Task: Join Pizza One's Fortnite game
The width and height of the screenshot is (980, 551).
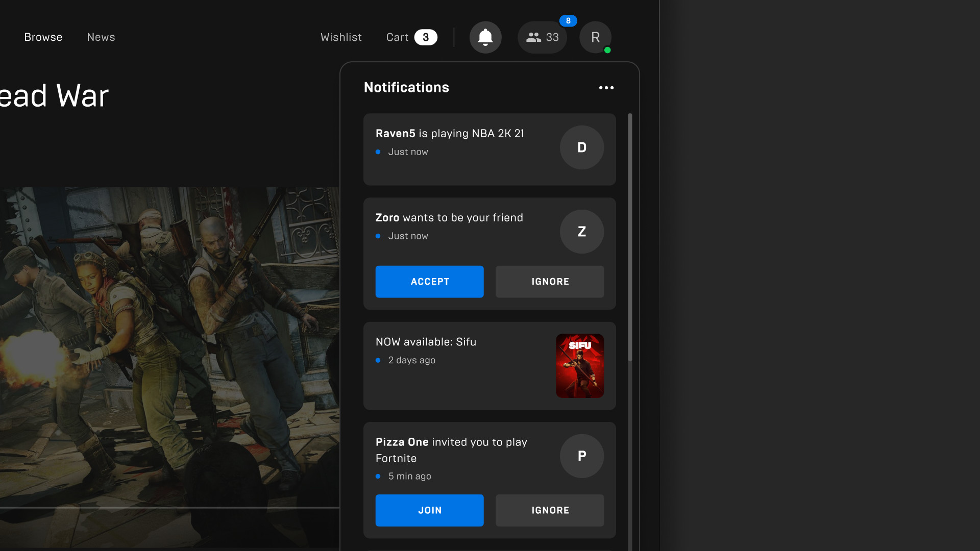Action: (429, 510)
